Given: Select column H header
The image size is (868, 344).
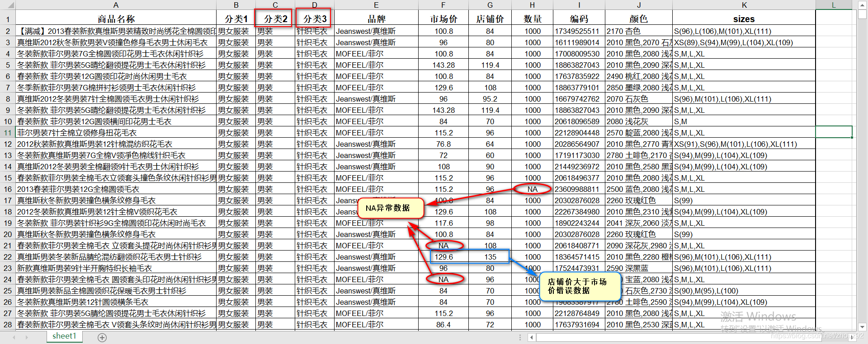Looking at the screenshot, I should [x=532, y=5].
